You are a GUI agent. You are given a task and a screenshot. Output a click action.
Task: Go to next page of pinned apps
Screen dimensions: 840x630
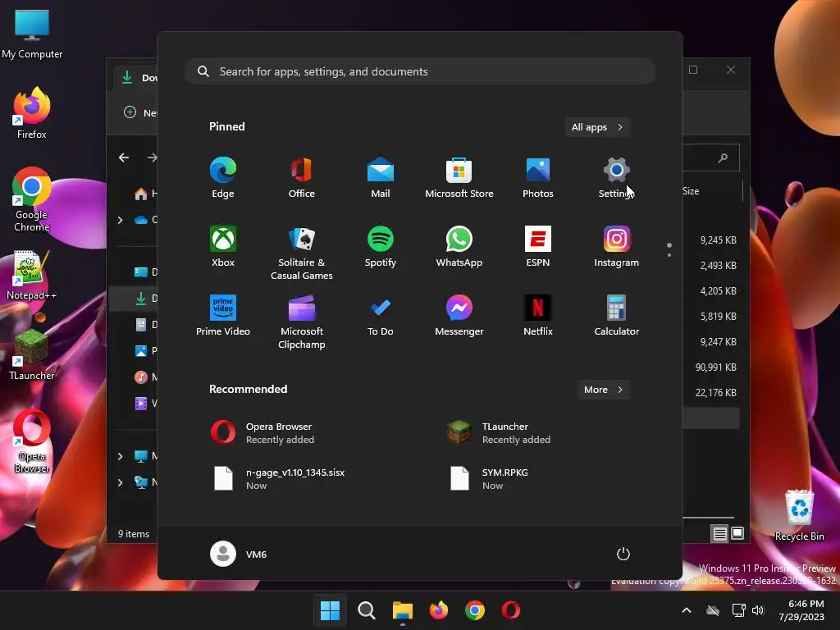click(669, 254)
